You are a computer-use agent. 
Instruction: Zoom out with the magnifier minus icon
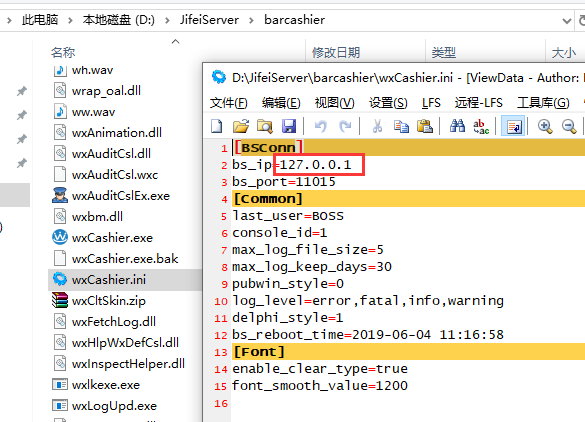click(569, 126)
